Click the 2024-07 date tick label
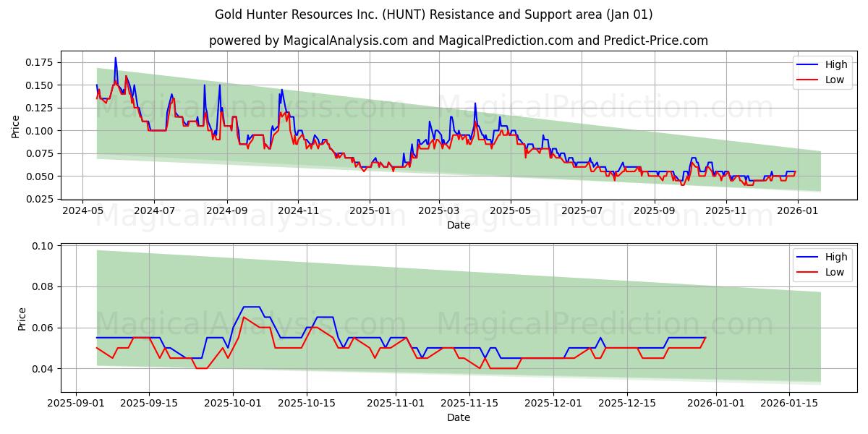868x434 pixels. coord(154,210)
